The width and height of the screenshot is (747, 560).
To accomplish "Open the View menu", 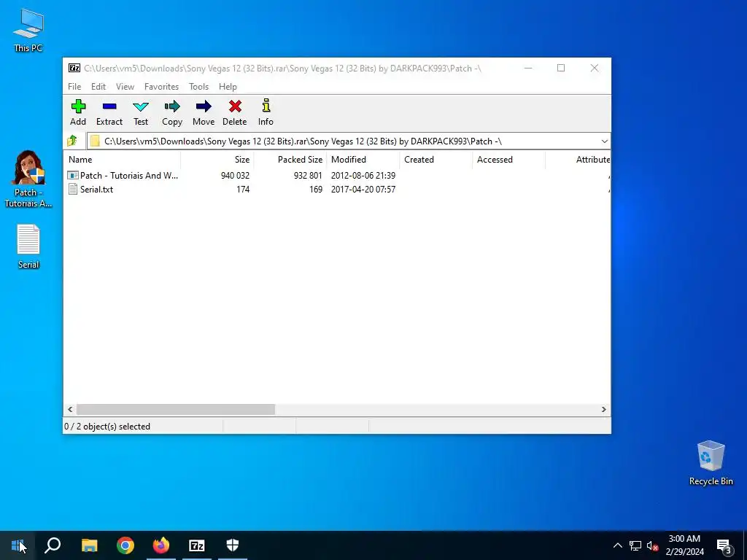I will tap(125, 87).
